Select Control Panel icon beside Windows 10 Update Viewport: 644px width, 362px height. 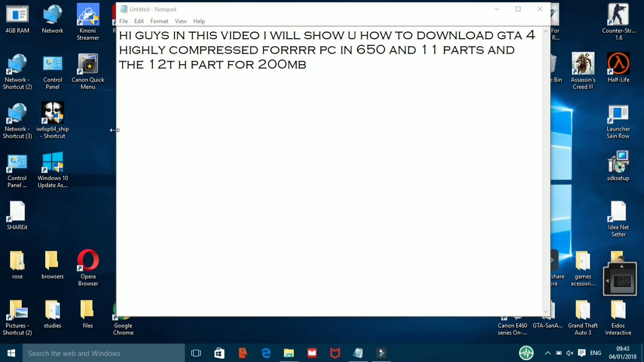pyautogui.click(x=17, y=170)
